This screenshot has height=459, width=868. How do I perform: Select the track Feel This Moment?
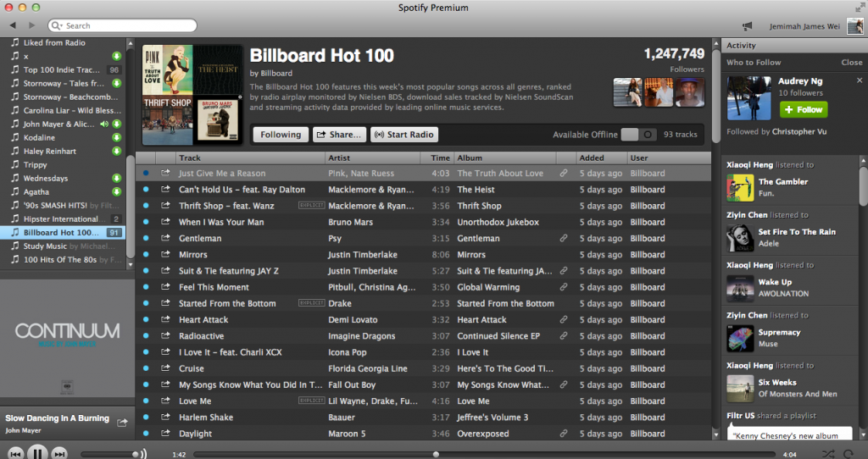pyautogui.click(x=214, y=287)
